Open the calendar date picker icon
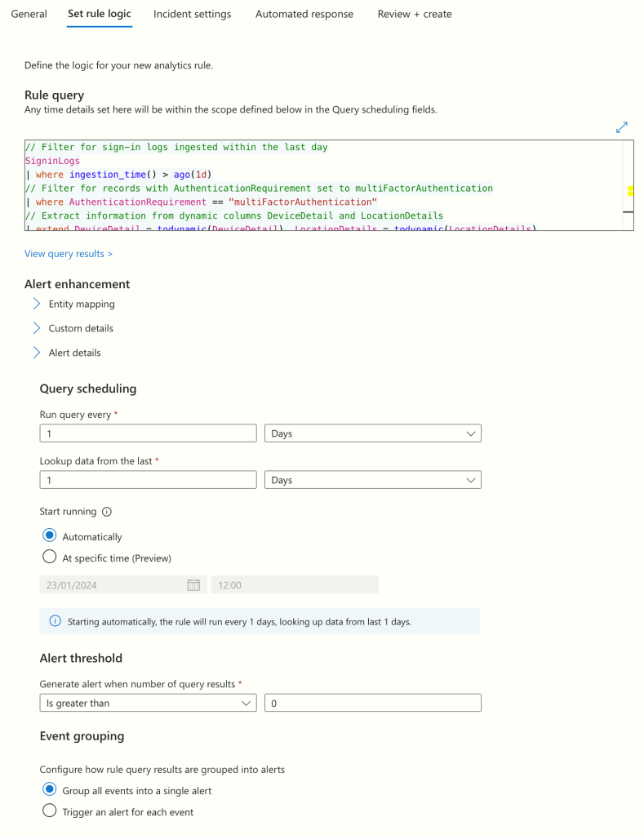 (193, 585)
